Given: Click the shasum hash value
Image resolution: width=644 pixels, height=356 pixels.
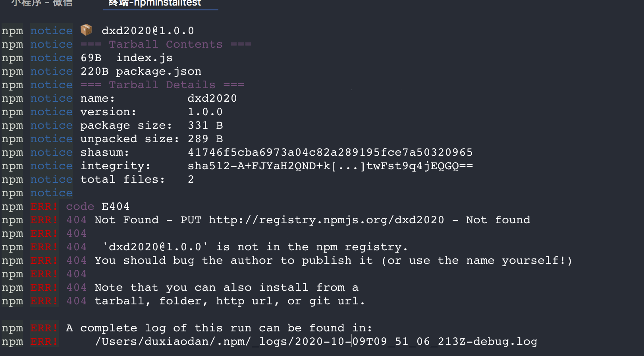Looking at the screenshot, I should click(330, 153).
